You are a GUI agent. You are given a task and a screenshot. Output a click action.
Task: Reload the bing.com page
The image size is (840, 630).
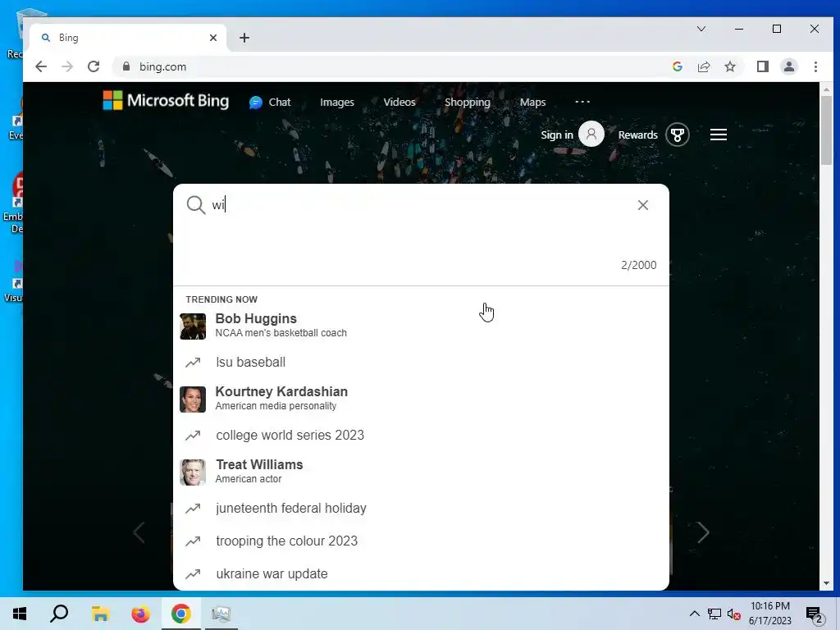[x=94, y=66]
